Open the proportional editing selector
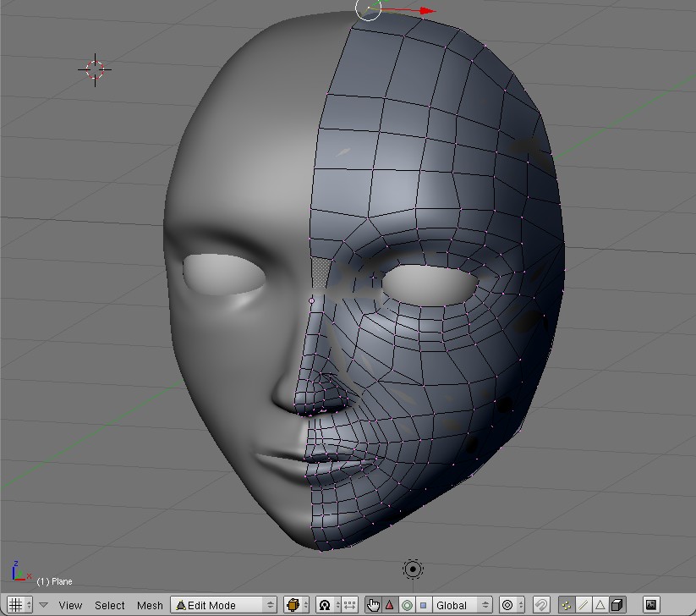 (x=511, y=605)
